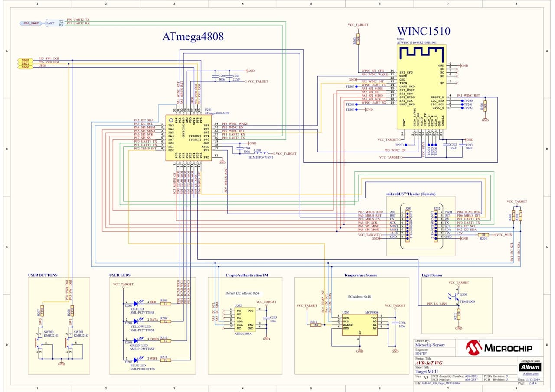
Task: Click the 'PF4 WINC WAKE' net label at U200
Action: (375, 75)
